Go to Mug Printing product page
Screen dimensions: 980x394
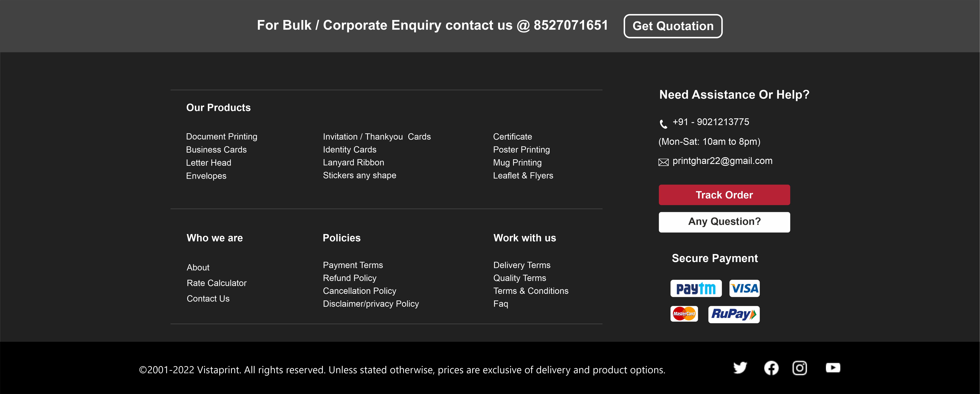(x=517, y=163)
